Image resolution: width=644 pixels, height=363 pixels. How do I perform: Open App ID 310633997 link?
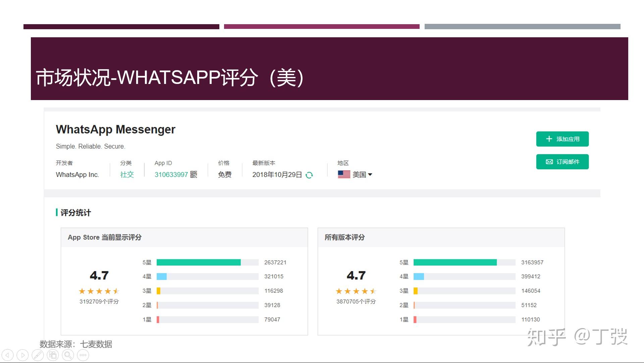click(x=171, y=175)
